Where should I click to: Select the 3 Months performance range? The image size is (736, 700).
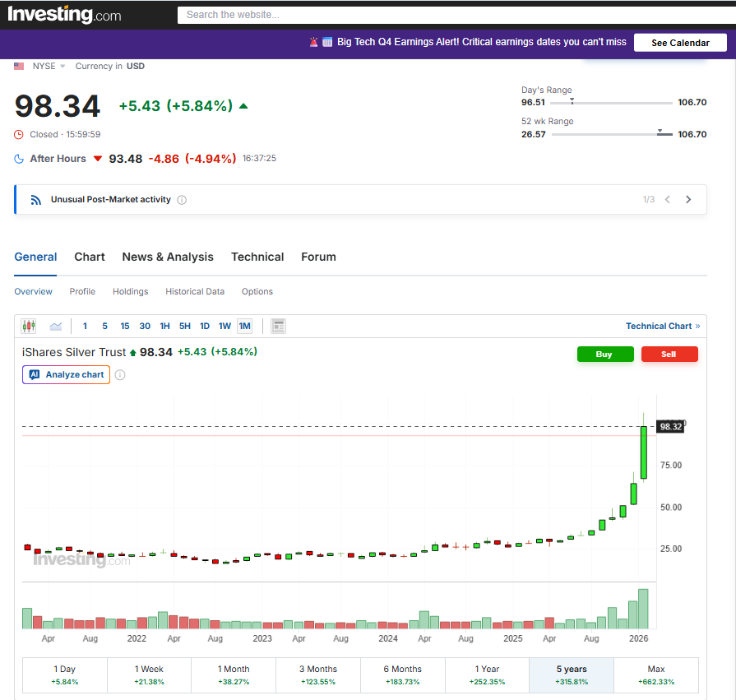coord(318,675)
